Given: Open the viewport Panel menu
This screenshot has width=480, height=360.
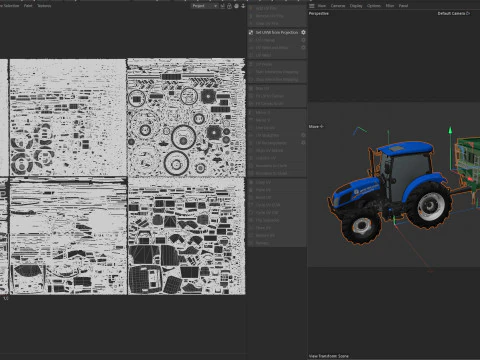Looking at the screenshot, I should point(403,6).
